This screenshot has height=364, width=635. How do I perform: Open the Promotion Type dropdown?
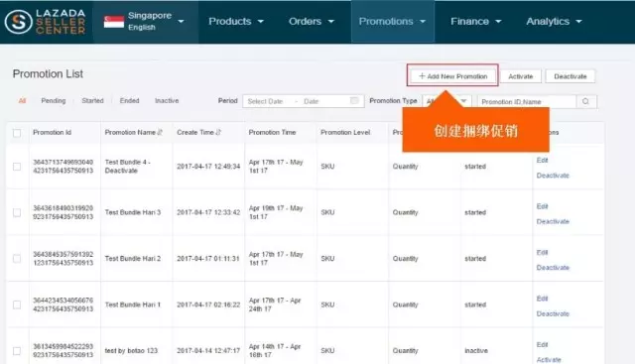446,101
